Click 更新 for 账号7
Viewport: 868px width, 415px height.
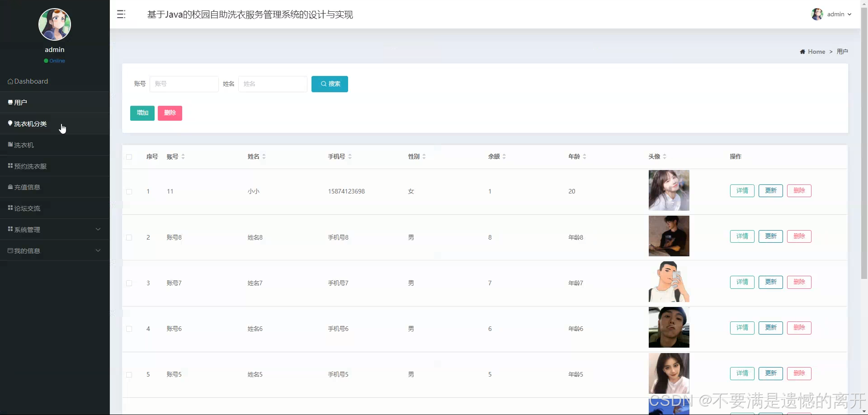(x=771, y=282)
